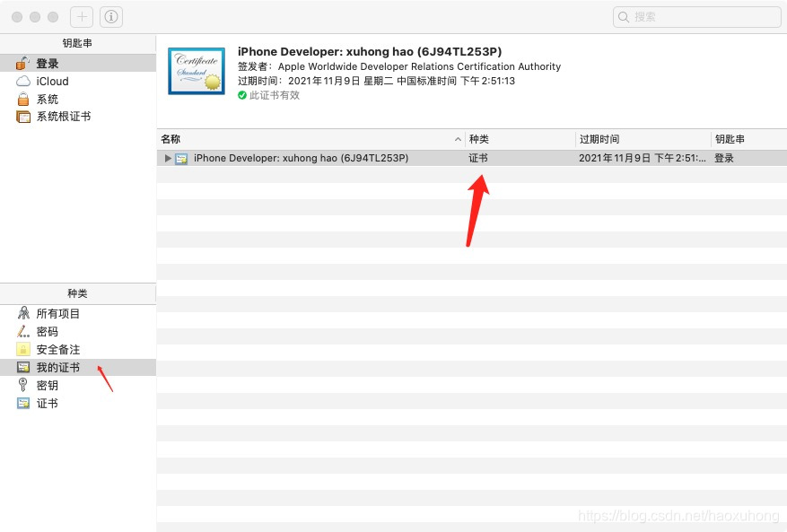Open the 系统根证书 keychain
This screenshot has width=787, height=532.
(78, 117)
